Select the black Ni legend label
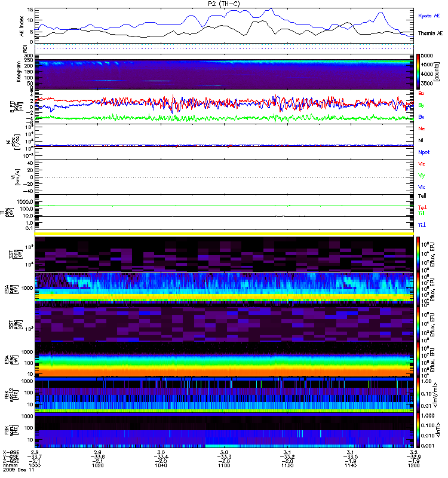Viewport: 448px width, 478px height. coord(421,140)
